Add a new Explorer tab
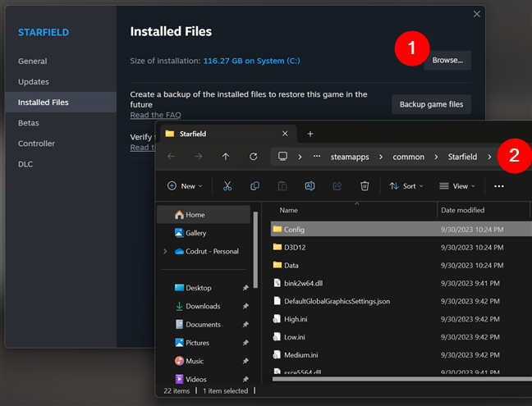This screenshot has height=406, width=532. [x=310, y=134]
